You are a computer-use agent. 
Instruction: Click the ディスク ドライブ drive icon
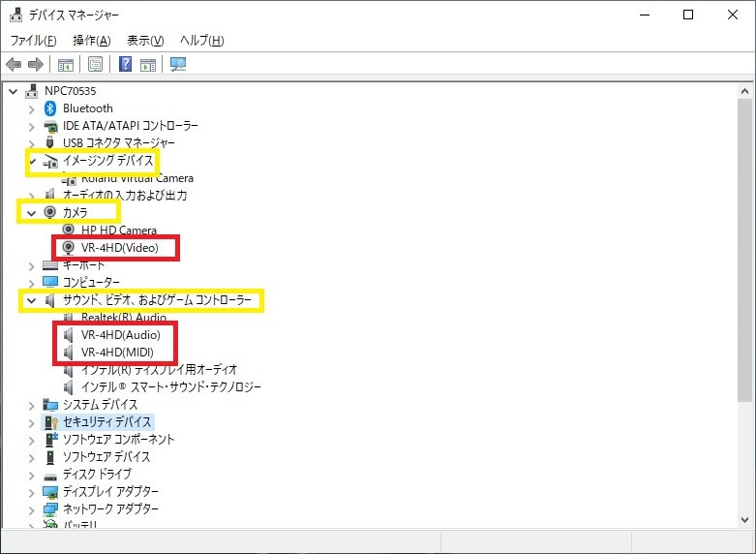click(50, 477)
